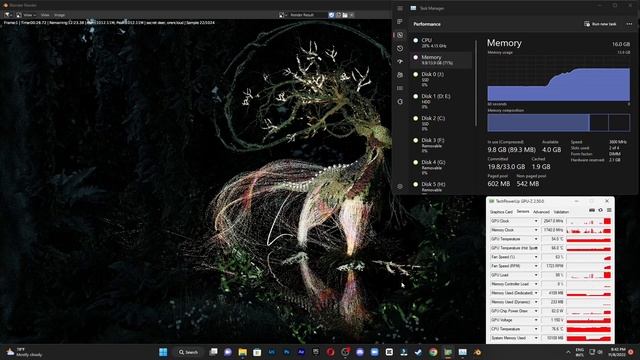Open Steam from taskbar
The height and width of the screenshot is (360, 640).
(x=418, y=352)
